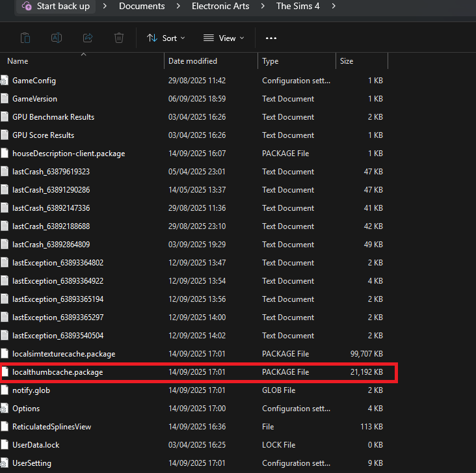Viewport: 476px width, 473px height.
Task: Click the GameConfig file icon
Action: tap(6, 81)
